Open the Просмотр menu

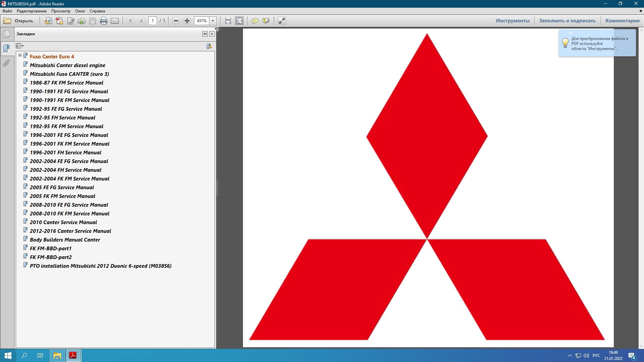(x=61, y=11)
